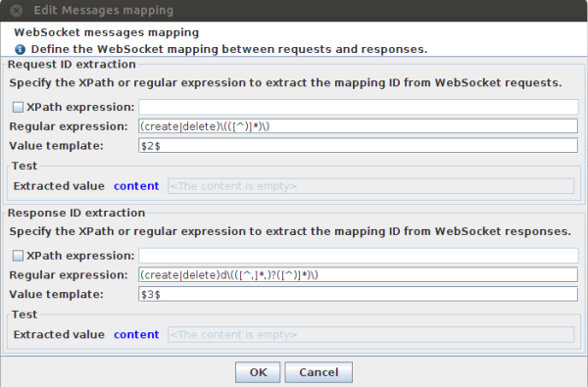The image size is (588, 387).
Task: Open the content link in request Test section
Action: pyautogui.click(x=136, y=186)
